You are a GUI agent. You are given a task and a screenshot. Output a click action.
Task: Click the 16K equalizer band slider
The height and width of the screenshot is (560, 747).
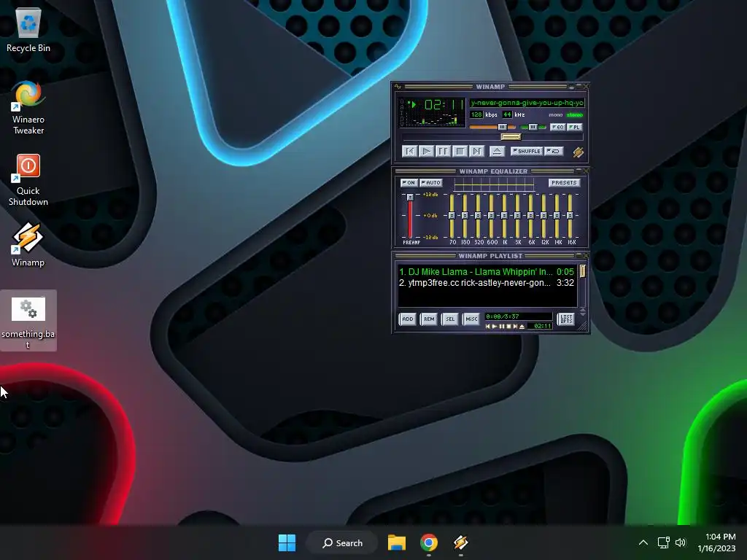click(x=570, y=216)
